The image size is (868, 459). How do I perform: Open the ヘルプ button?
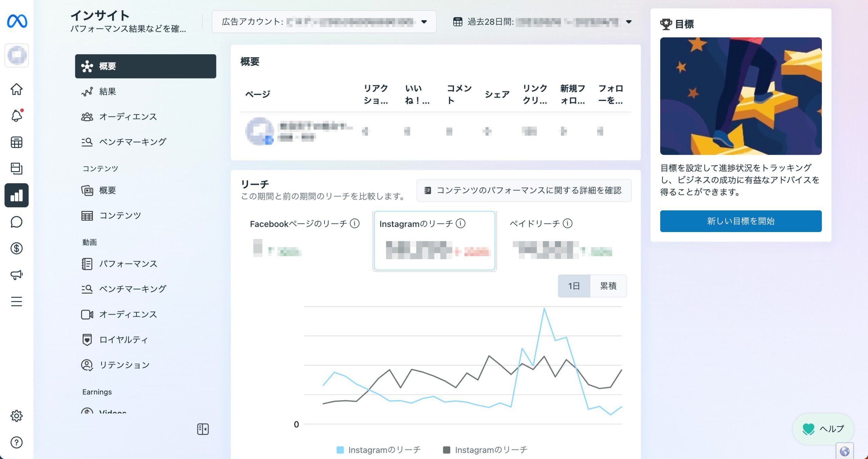pyautogui.click(x=823, y=429)
